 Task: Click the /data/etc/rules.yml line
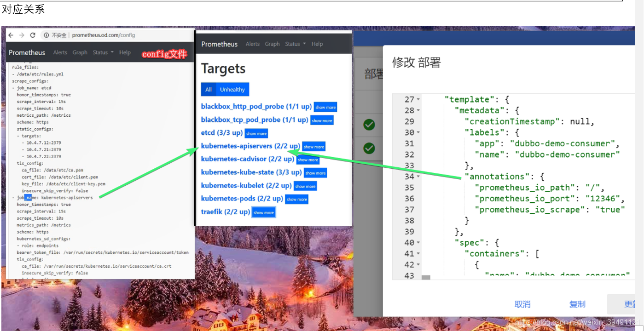(38, 74)
